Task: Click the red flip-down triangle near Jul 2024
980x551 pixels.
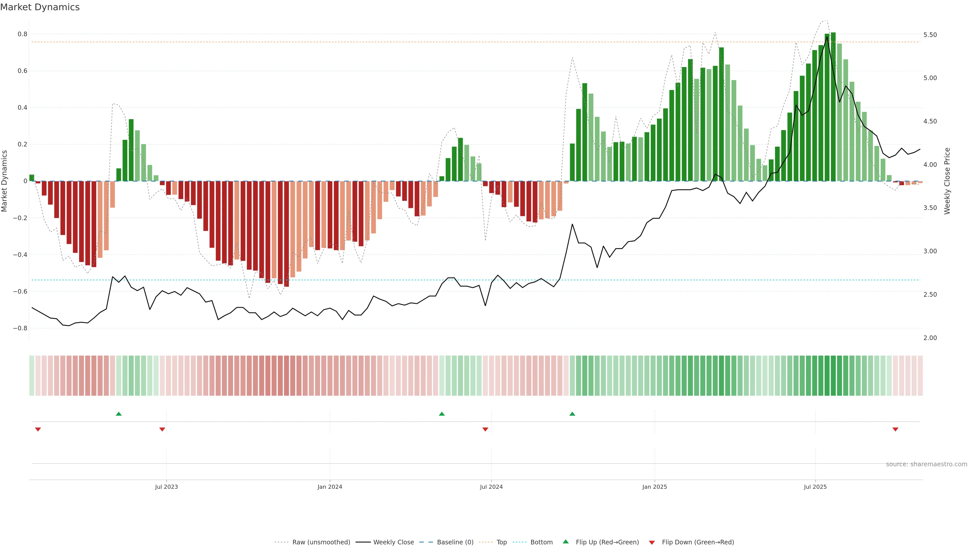Action: (x=485, y=429)
